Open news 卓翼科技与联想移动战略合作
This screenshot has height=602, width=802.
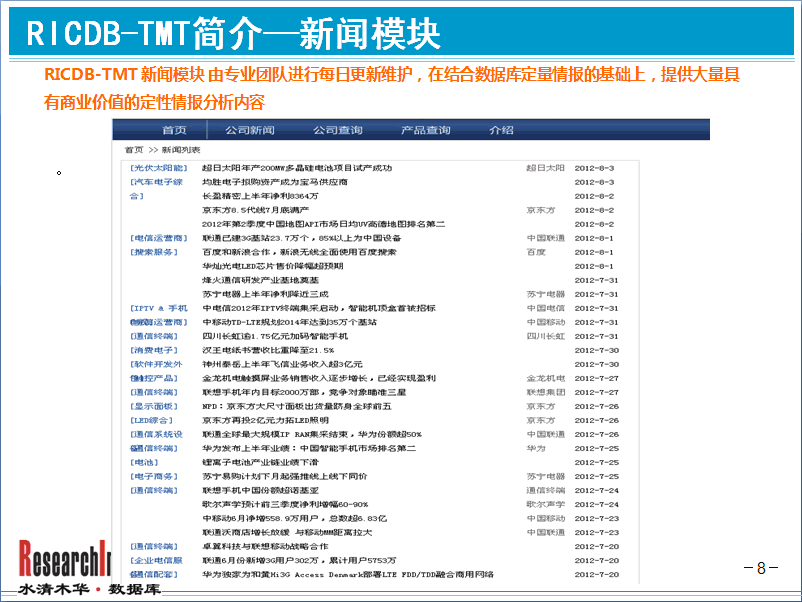[x=265, y=546]
